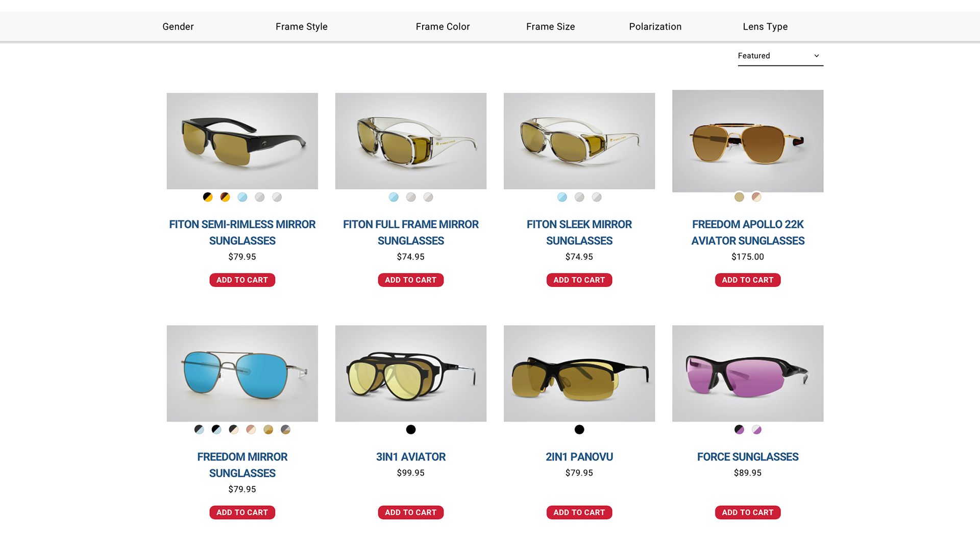Expand the Lens Type filter
The width and height of the screenshot is (980, 541).
(765, 27)
